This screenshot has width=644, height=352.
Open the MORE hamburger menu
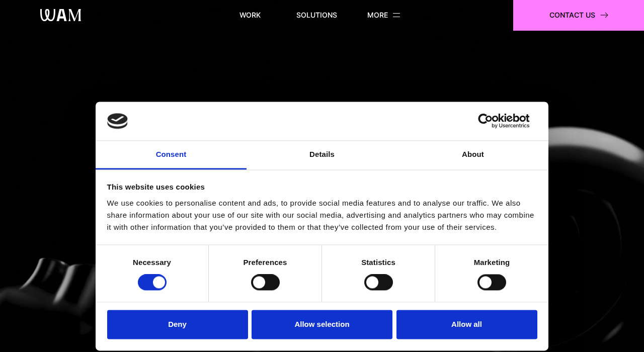pyautogui.click(x=383, y=15)
